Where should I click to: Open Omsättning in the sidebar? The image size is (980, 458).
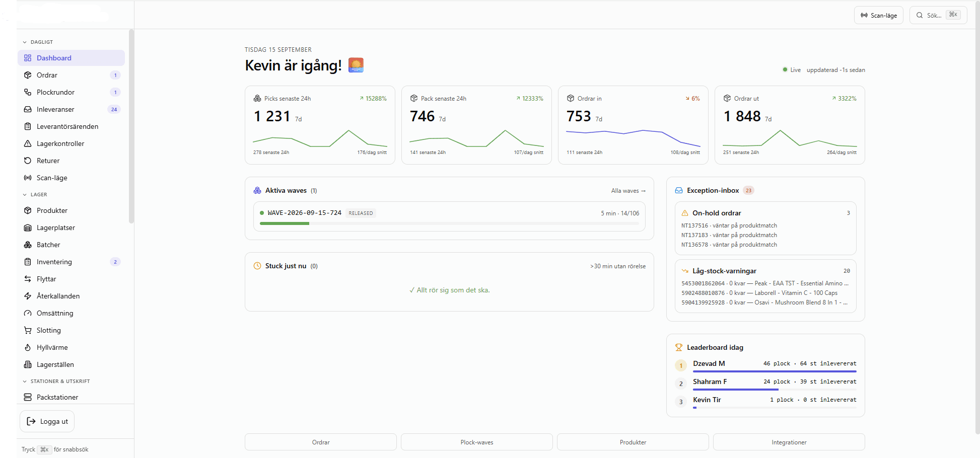point(71,313)
